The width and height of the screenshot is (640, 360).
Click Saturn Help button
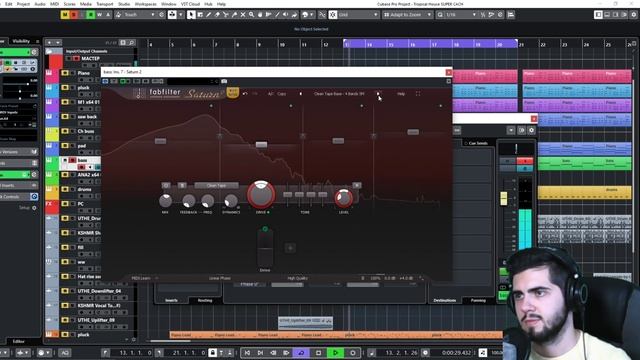click(401, 94)
